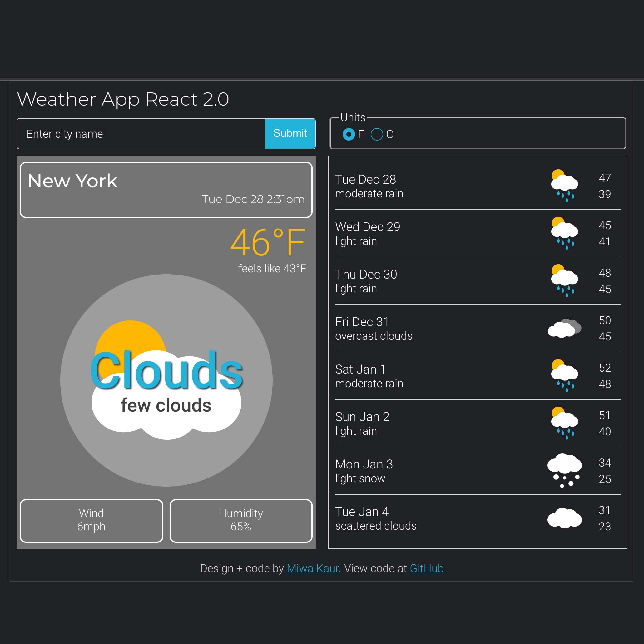Viewport: 644px width, 644px height.
Task: Click the Wed Dec 29 rain icon
Action: [564, 233]
